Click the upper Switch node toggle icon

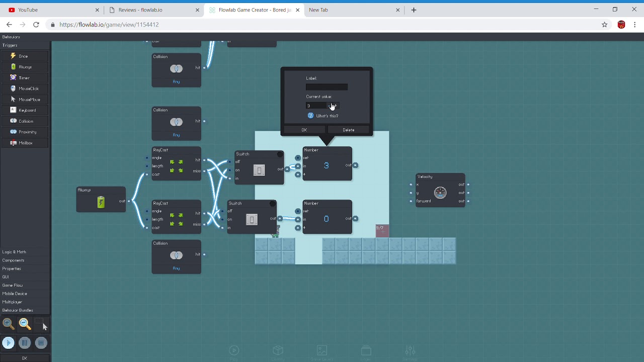click(x=259, y=170)
